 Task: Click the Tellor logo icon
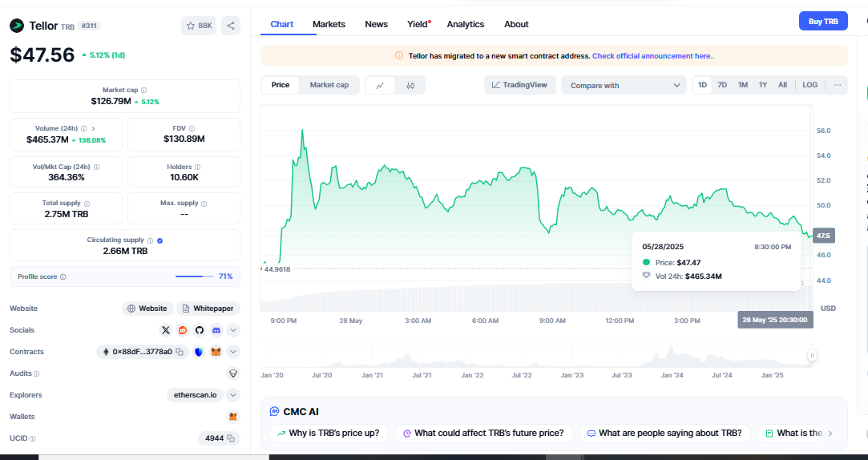coord(17,26)
